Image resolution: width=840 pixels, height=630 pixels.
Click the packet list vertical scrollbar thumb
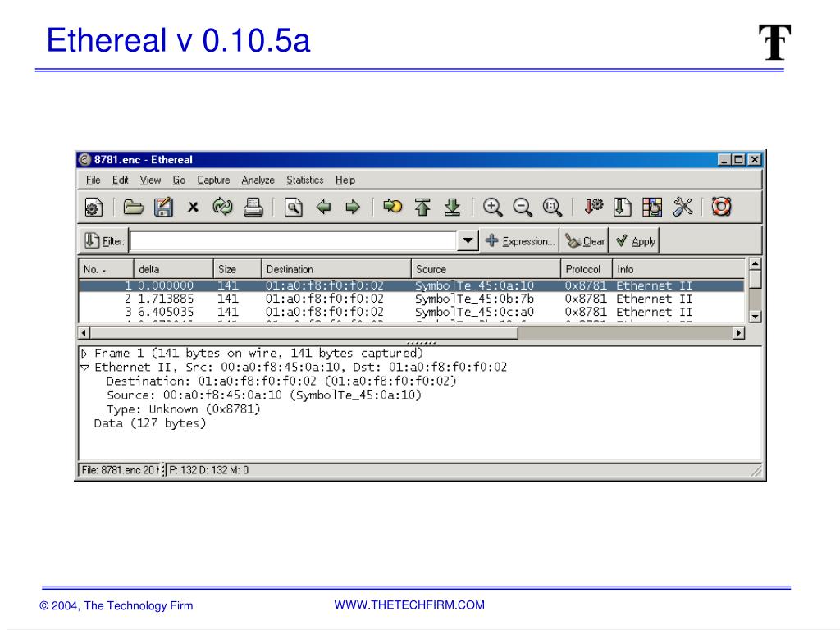point(755,279)
